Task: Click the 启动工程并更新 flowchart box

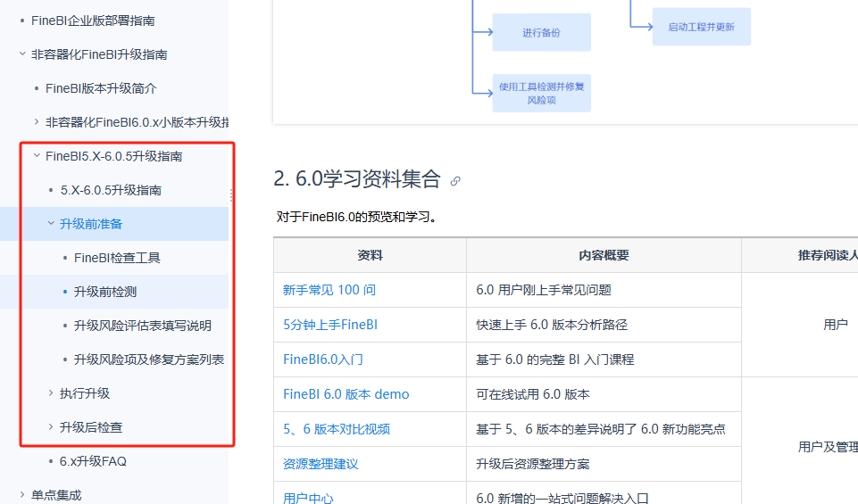Action: click(x=702, y=27)
